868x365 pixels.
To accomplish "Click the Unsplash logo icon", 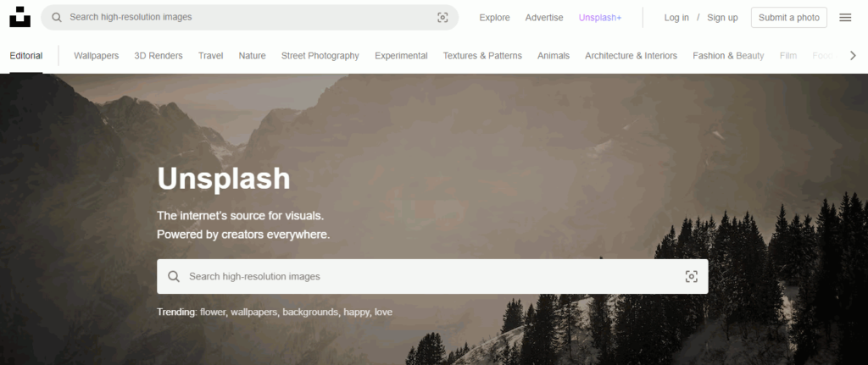I will tap(20, 17).
